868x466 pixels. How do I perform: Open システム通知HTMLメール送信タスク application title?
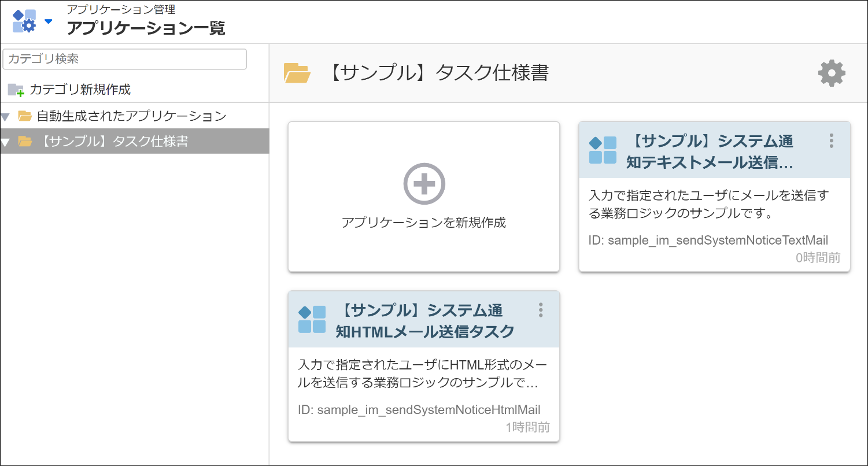pos(425,321)
